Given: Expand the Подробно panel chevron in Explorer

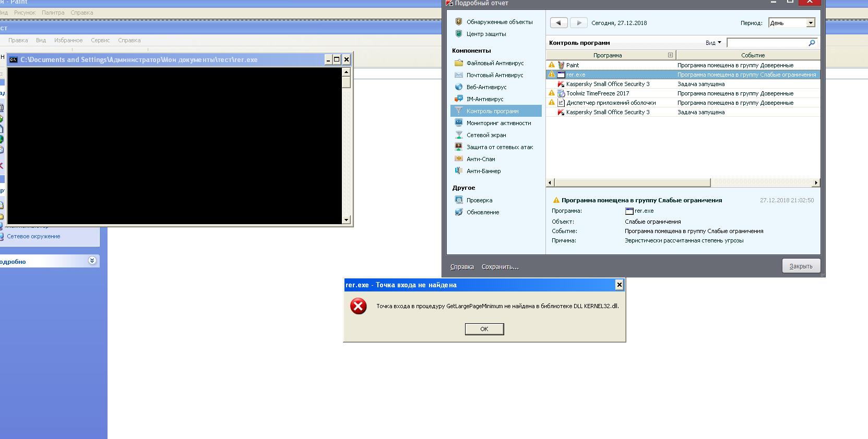Looking at the screenshot, I should pyautogui.click(x=92, y=261).
